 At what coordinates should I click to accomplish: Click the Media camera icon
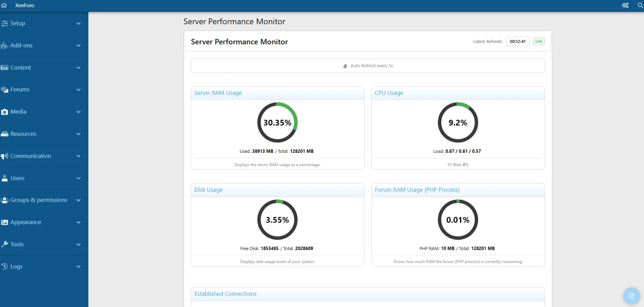click(4, 112)
